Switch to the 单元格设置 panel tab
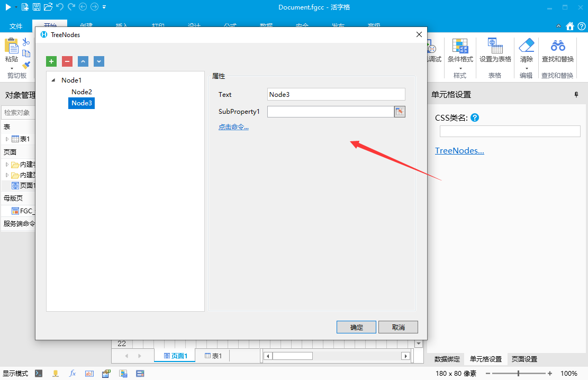The width and height of the screenshot is (588, 380). [486, 359]
